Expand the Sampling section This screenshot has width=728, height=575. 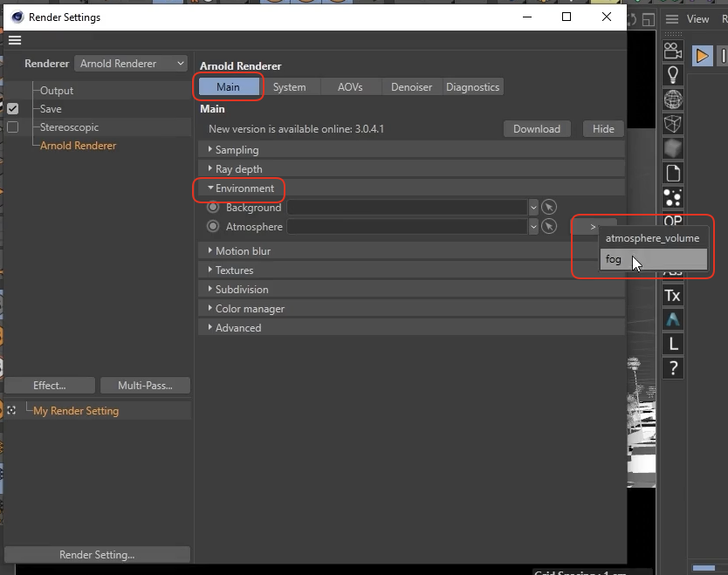(411, 150)
